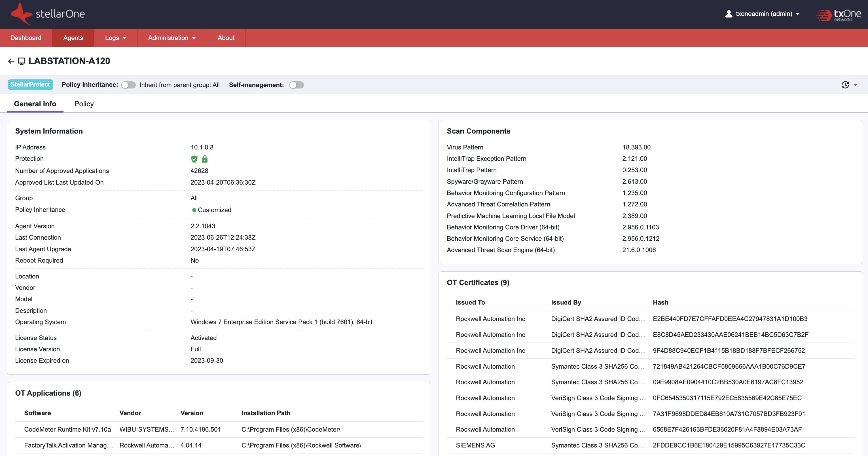Viewport: 868px width, 456px height.
Task: Click the back arrow next to LABSTATION-A120
Action: click(11, 61)
